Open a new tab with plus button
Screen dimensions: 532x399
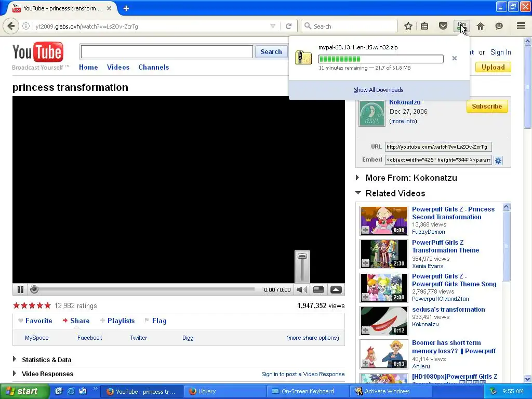(126, 8)
